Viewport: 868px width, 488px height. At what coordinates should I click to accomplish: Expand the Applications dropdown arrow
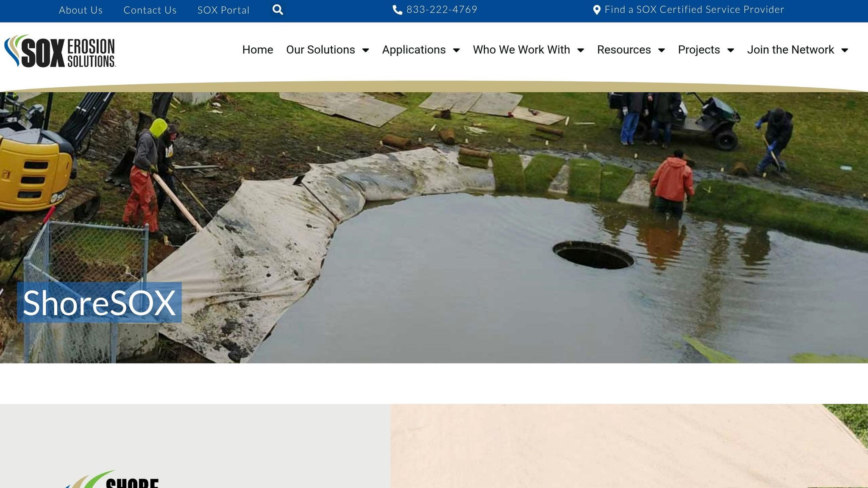tap(456, 50)
